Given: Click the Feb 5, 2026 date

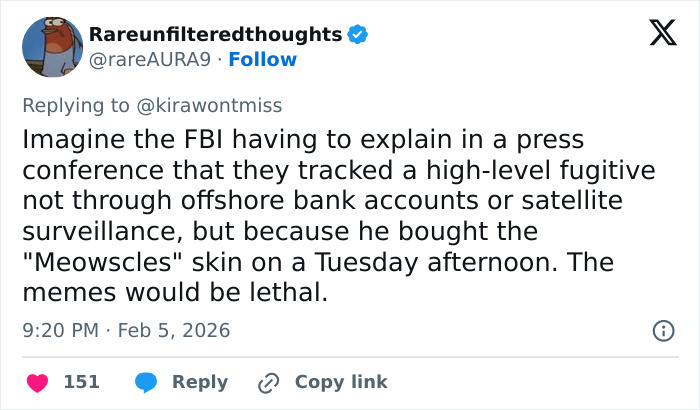Looking at the screenshot, I should click(x=176, y=329).
